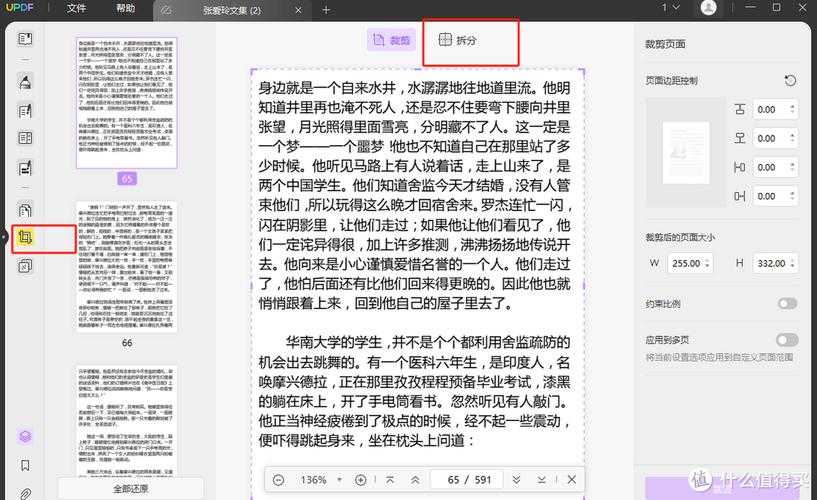Click the left margin 0.00 field
This screenshot has width=817, height=500.
point(774,167)
